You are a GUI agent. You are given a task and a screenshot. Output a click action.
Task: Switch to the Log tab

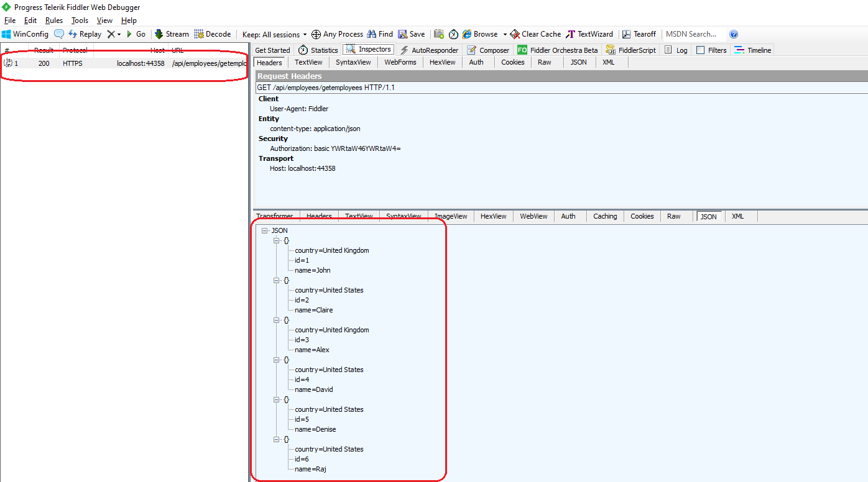click(676, 50)
